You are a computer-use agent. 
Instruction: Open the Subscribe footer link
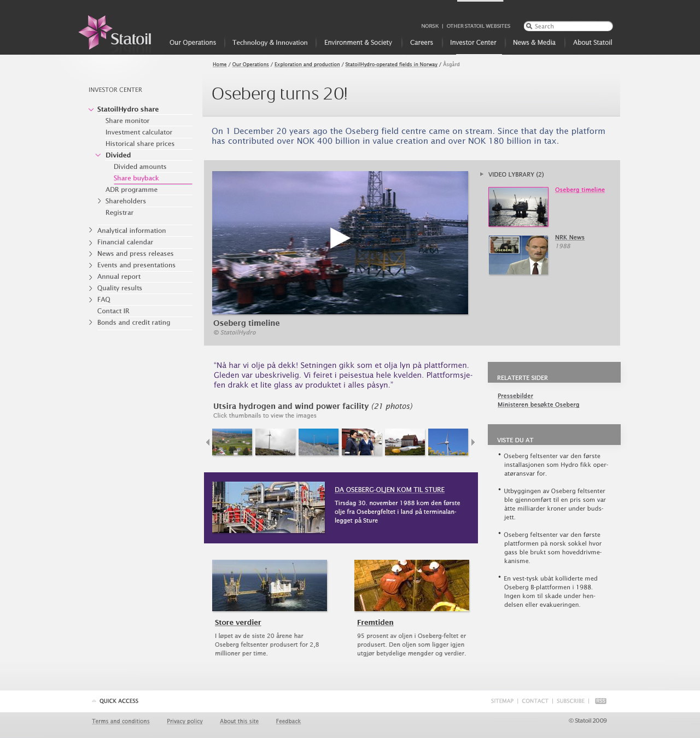click(x=570, y=701)
